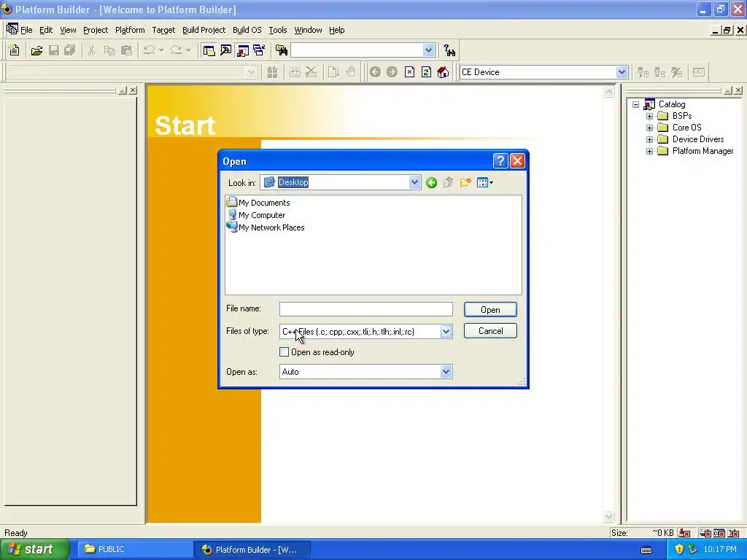
Task: Switch to PUBLIC folder taskbar button
Action: coord(133,549)
